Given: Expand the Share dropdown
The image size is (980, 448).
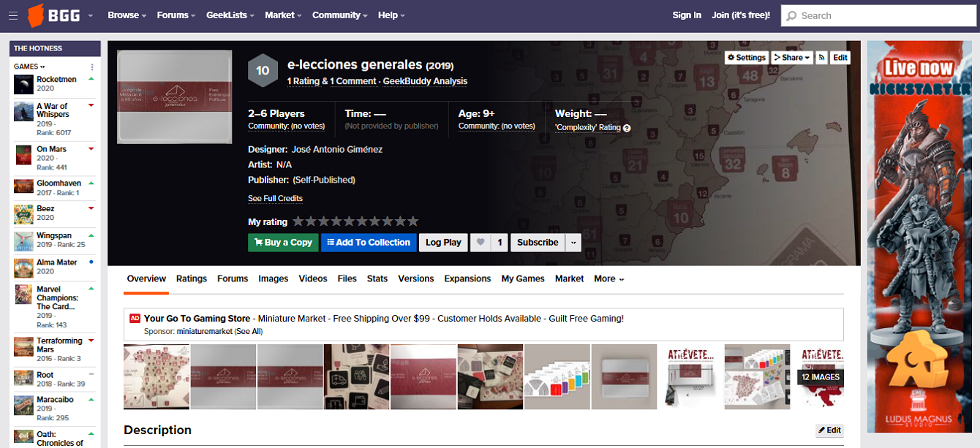Looking at the screenshot, I should (x=792, y=58).
